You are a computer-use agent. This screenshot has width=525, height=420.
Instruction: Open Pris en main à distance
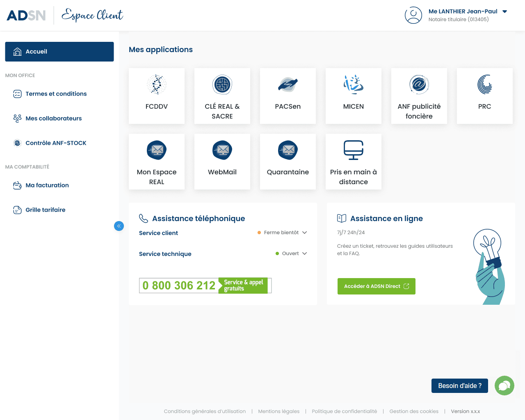(354, 162)
